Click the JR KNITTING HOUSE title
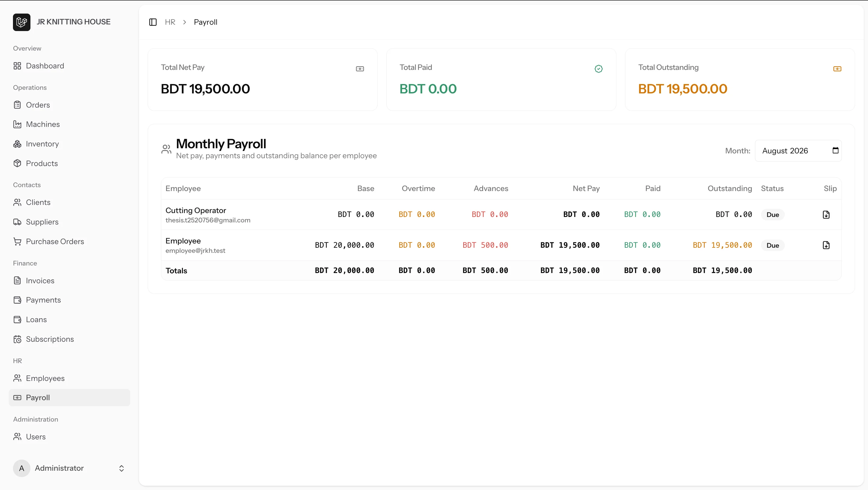Viewport: 868px width, 490px height. click(74, 22)
